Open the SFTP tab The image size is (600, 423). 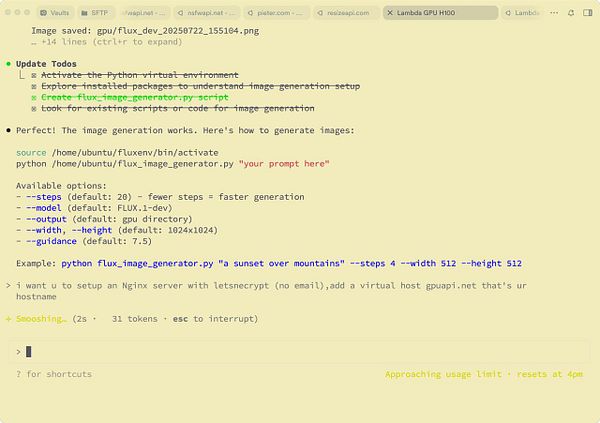tap(95, 13)
